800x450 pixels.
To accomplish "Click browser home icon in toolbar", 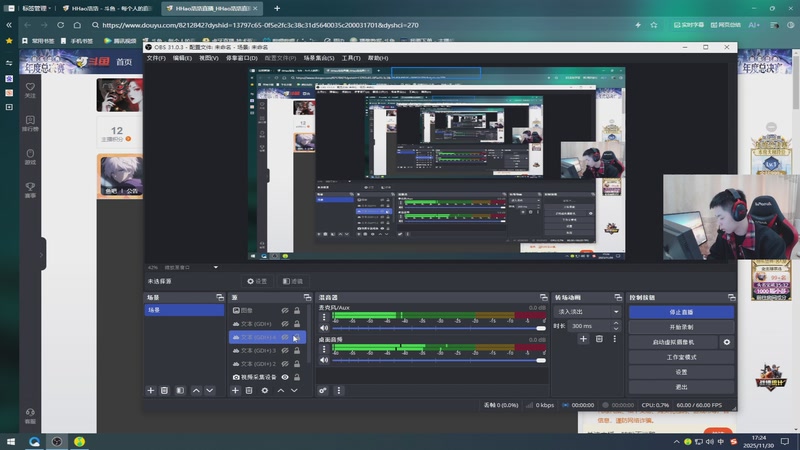I will point(77,25).
